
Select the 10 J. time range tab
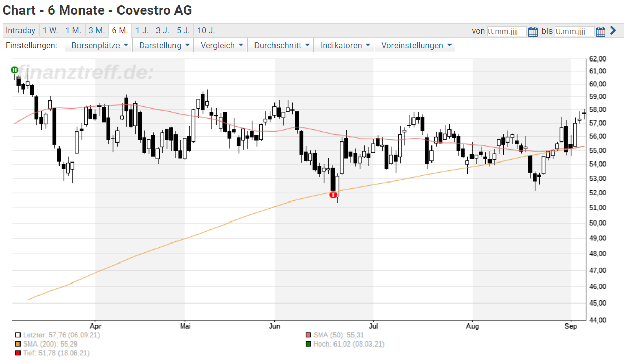(x=206, y=31)
